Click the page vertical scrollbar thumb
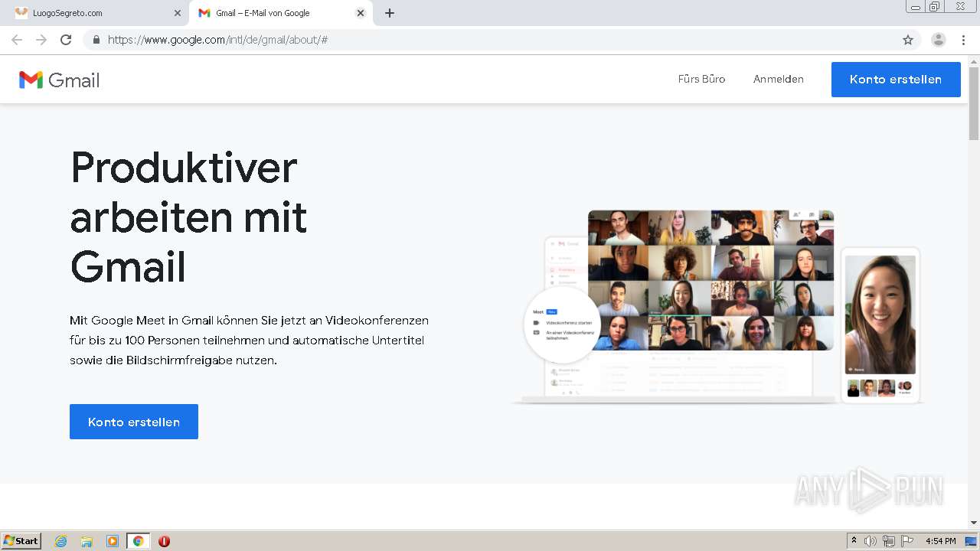The height and width of the screenshot is (551, 980). pos(974,103)
